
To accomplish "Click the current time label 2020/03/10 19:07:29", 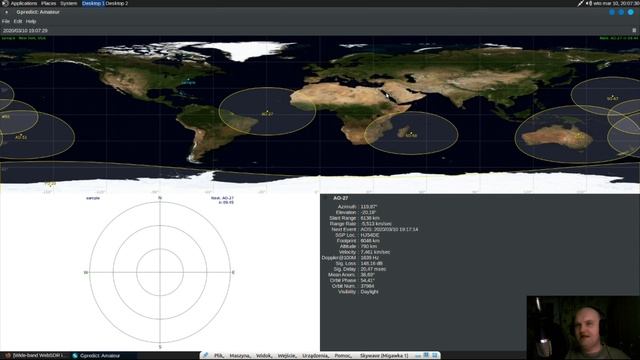I will pyautogui.click(x=25, y=31).
